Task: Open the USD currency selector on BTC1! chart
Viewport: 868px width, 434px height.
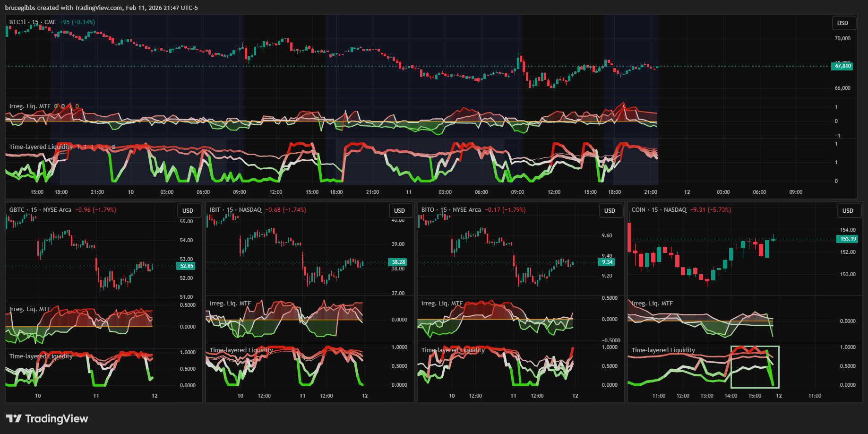Action: pos(842,23)
